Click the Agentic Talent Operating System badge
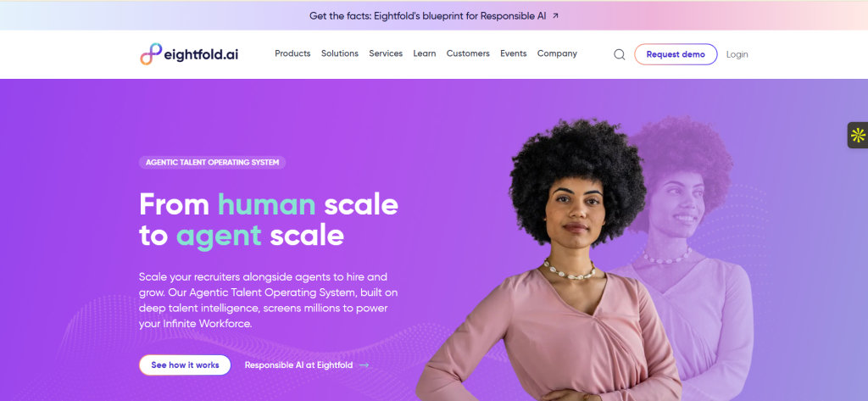868x401 pixels. pyautogui.click(x=213, y=162)
